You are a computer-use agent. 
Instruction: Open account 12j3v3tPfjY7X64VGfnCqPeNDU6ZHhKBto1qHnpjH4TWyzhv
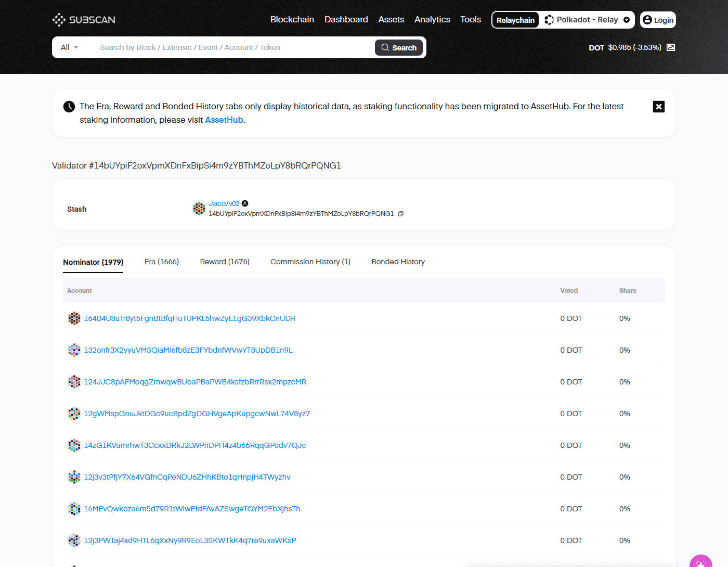pyautogui.click(x=187, y=477)
